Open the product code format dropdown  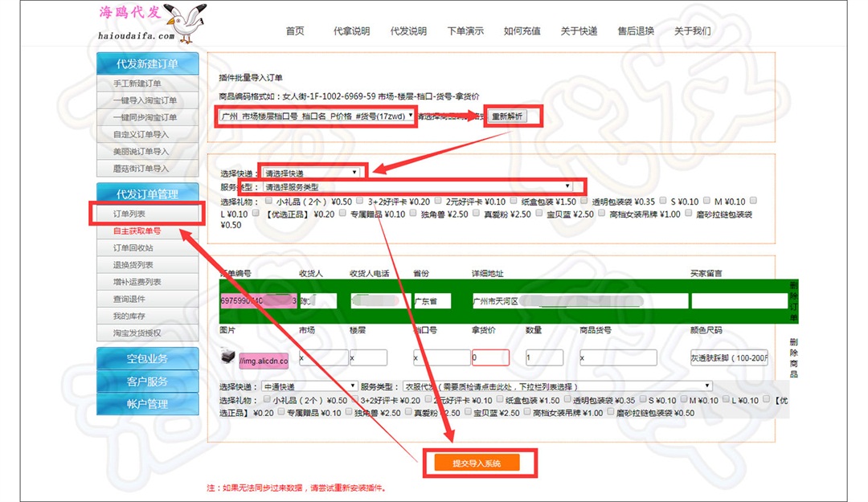317,116
